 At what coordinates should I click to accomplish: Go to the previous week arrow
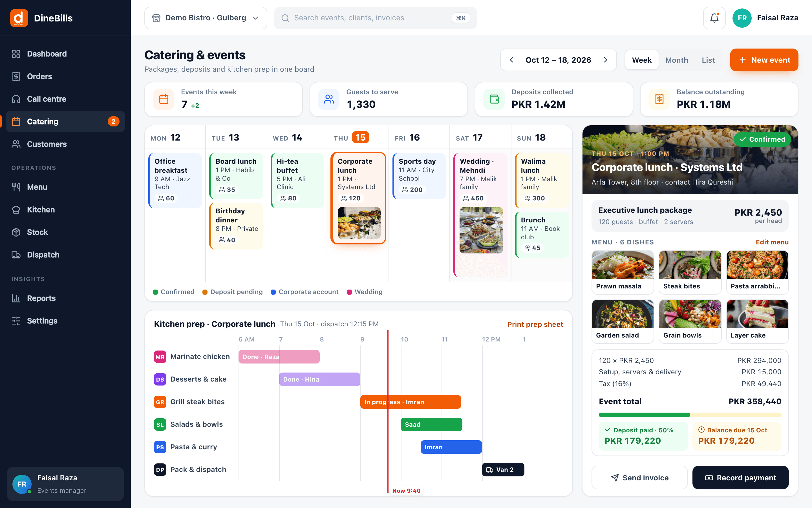click(x=511, y=60)
